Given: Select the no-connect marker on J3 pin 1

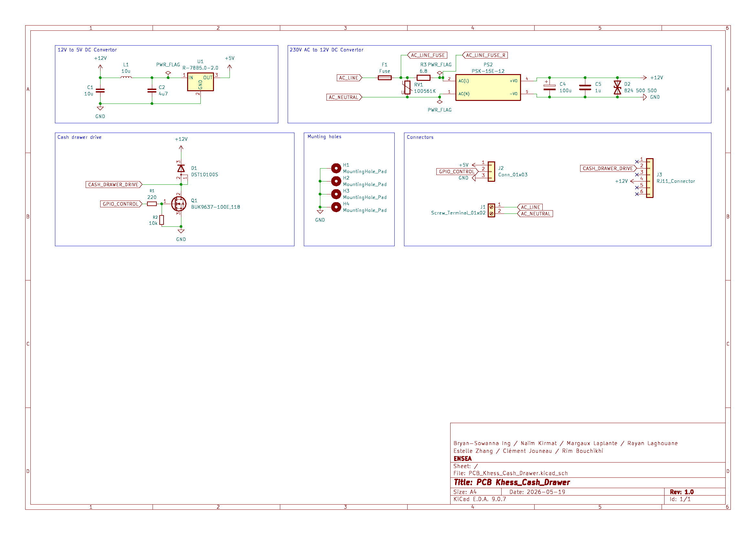Looking at the screenshot, I should (637, 162).
